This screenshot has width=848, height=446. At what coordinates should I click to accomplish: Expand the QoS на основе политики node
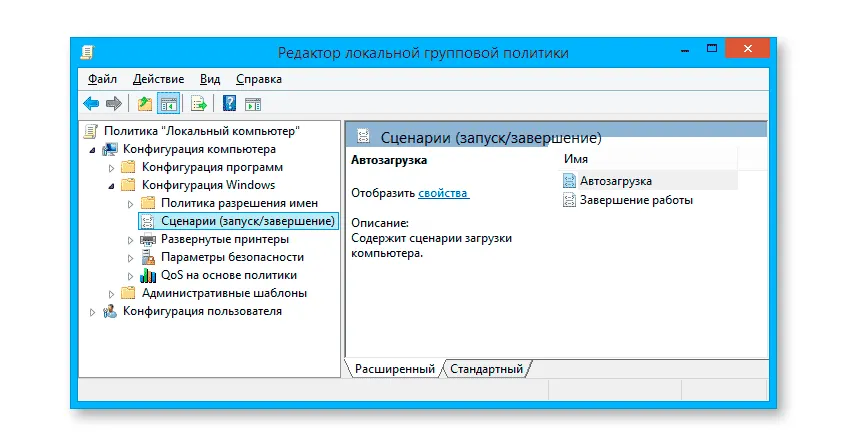click(130, 276)
